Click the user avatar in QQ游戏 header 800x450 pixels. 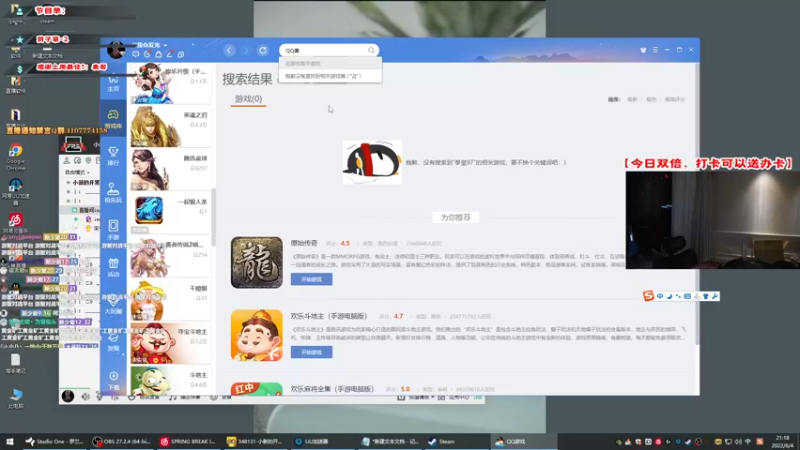coord(116,50)
